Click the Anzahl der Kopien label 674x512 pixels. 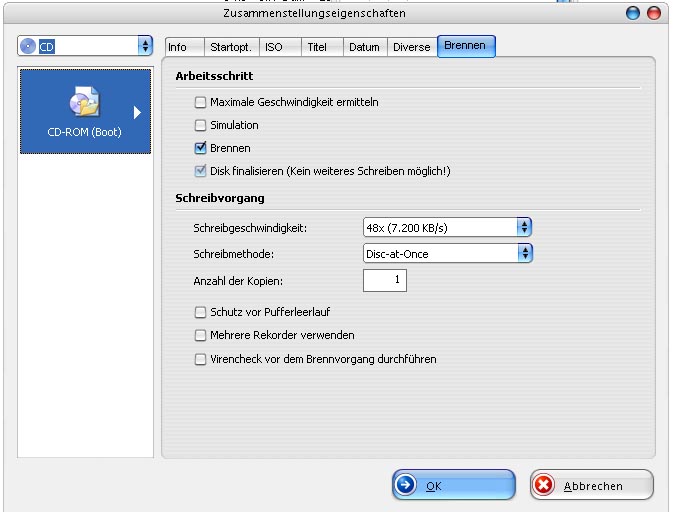[x=238, y=281]
